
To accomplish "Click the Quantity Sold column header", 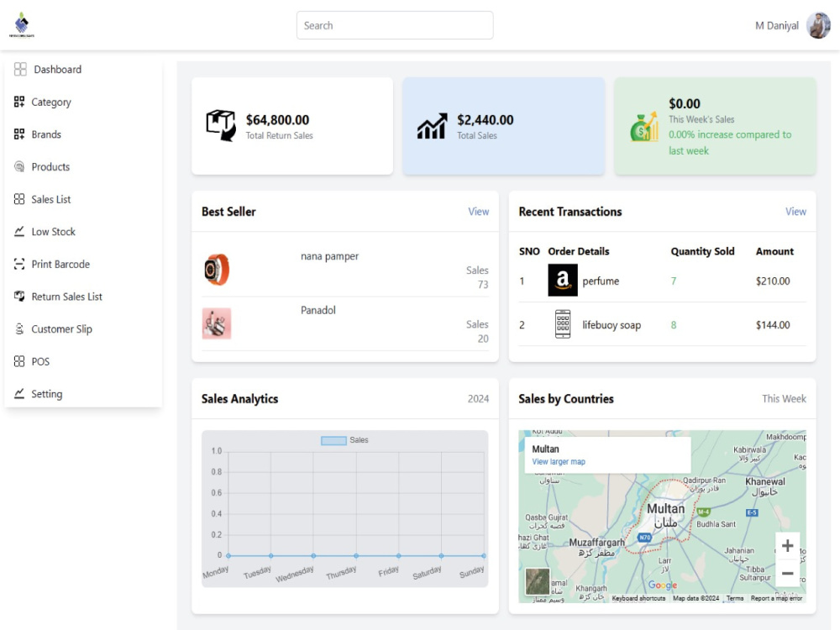I will coord(702,251).
